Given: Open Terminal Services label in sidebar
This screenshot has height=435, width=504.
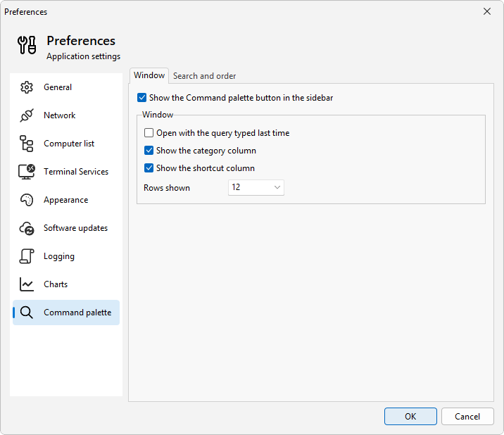Looking at the screenshot, I should (x=76, y=172).
